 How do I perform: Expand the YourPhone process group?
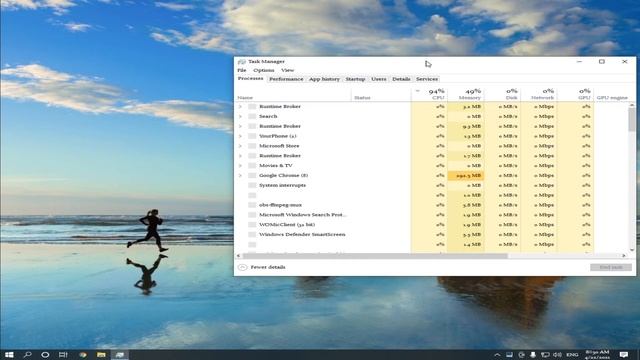click(240, 136)
